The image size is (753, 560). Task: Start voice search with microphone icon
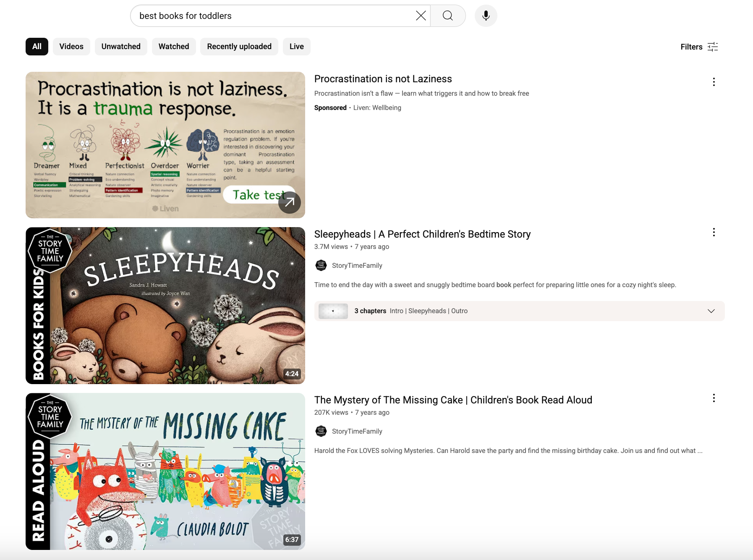[486, 16]
